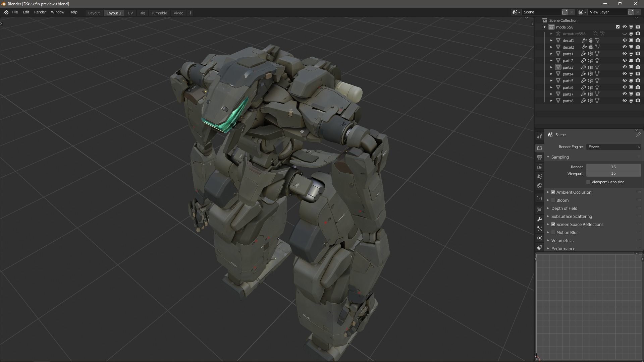The width and height of the screenshot is (644, 362).
Task: Expand the parts4 tree row
Action: pyautogui.click(x=551, y=74)
